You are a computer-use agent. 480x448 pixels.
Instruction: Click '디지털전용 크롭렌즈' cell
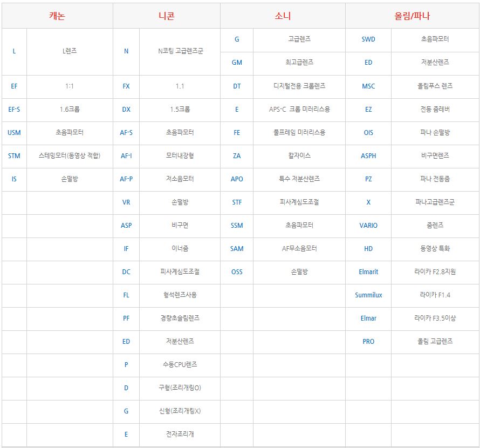pyautogui.click(x=299, y=86)
